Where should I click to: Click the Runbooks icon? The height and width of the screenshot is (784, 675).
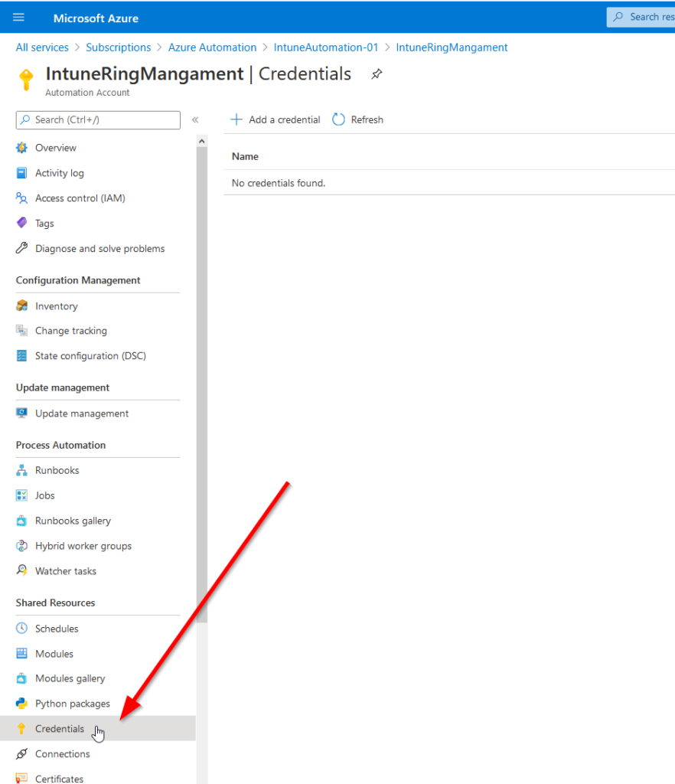coord(21,470)
